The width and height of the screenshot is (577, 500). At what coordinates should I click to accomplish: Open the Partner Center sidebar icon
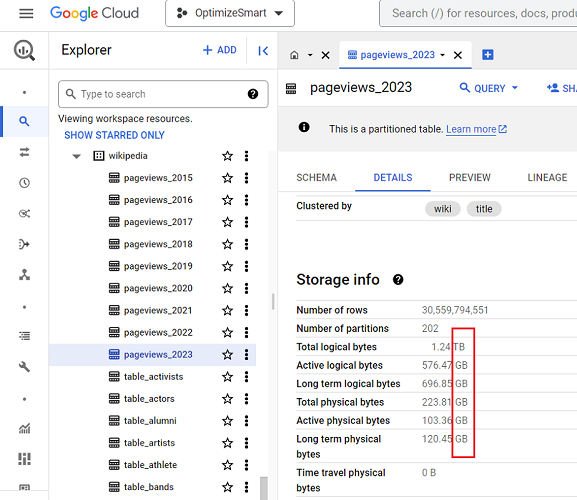tap(24, 275)
